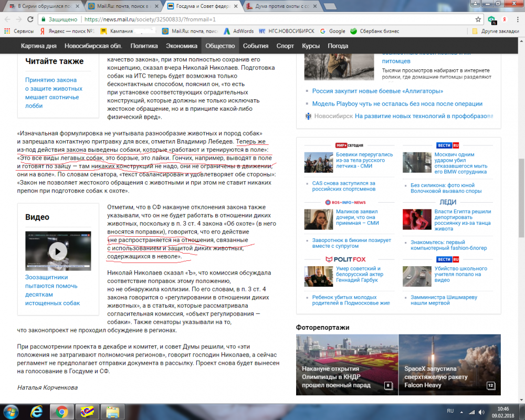Expand hidden system tray icons arrow
525x420 pixels.
pyautogui.click(x=462, y=411)
